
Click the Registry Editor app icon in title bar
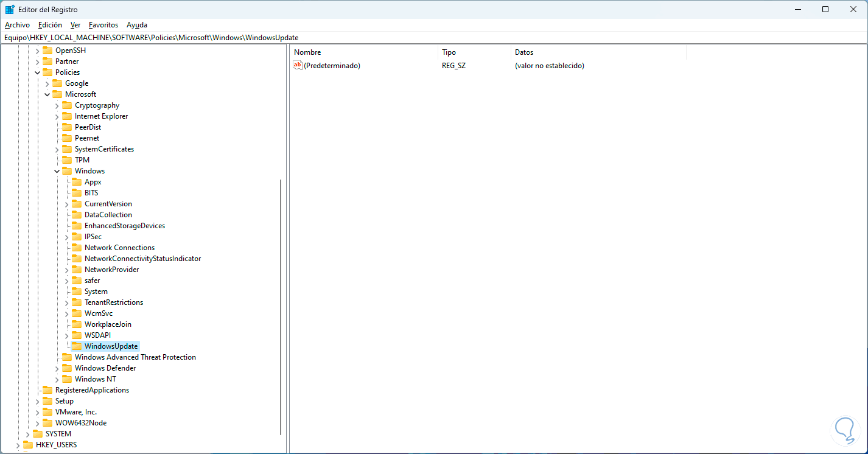point(10,10)
